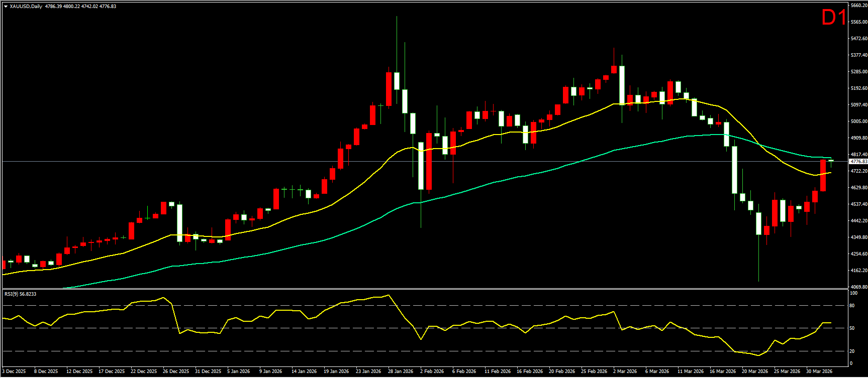Click the RSI scale value 20

[x=852, y=351]
